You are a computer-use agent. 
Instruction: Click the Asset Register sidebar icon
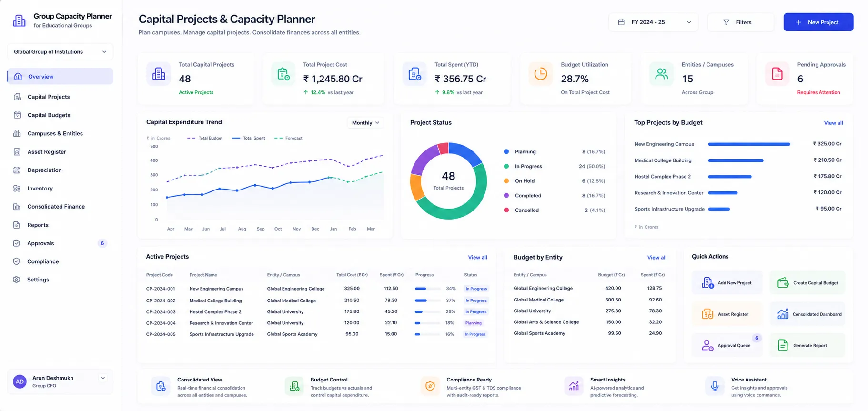click(x=17, y=151)
